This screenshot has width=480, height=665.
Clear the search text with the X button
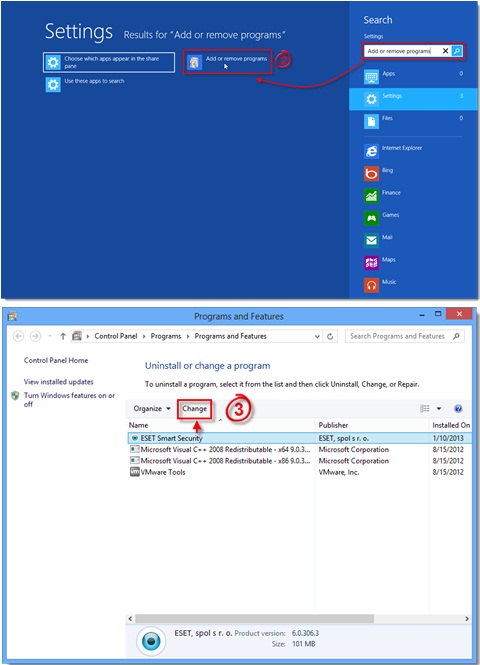445,51
